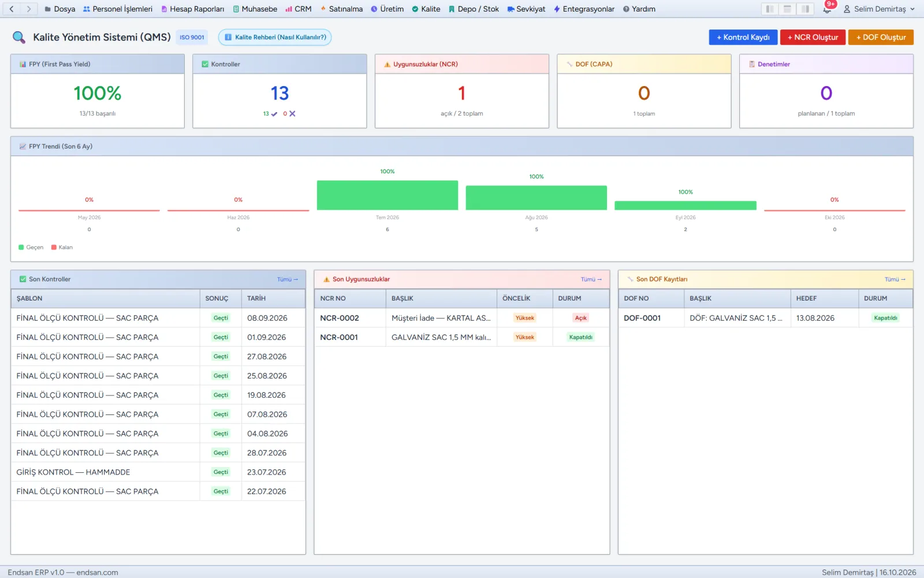Switch to left-panel layout icon

pos(769,9)
